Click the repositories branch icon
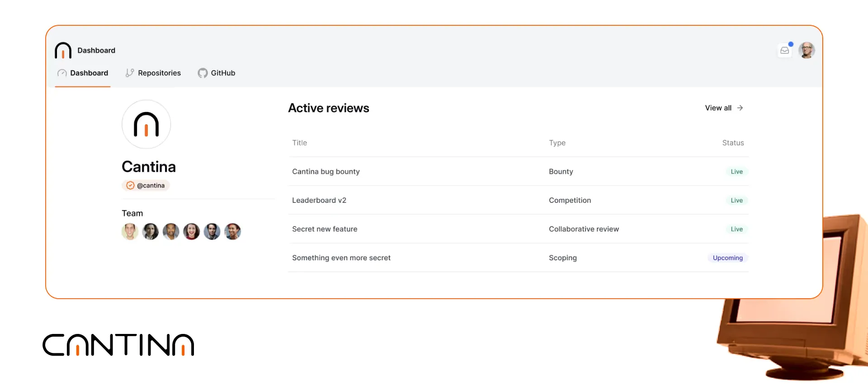Image resolution: width=868 pixels, height=385 pixels. [130, 73]
